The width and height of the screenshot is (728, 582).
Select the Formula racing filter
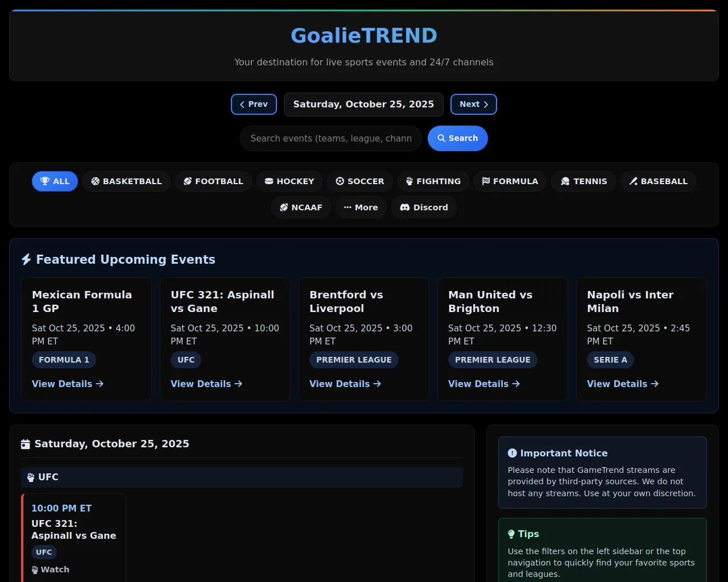click(510, 181)
